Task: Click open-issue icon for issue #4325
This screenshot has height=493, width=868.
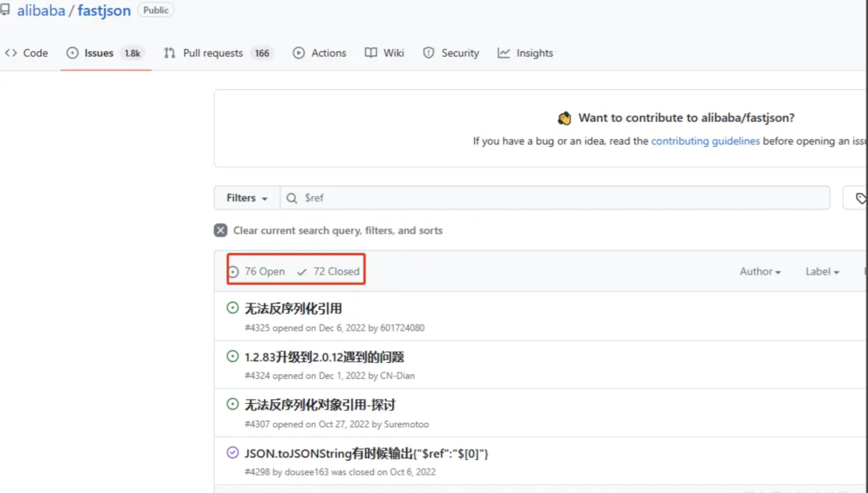Action: click(x=232, y=308)
